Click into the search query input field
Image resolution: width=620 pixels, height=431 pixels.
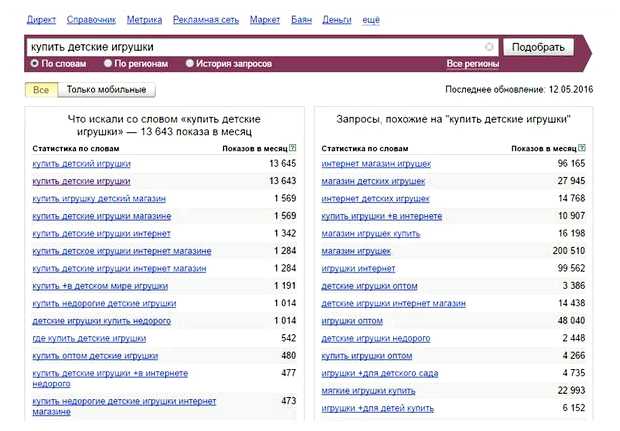[x=250, y=47]
